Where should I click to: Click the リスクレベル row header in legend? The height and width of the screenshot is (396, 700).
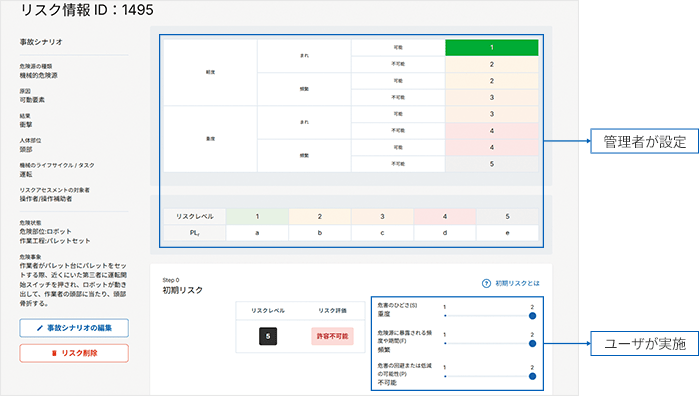point(195,217)
